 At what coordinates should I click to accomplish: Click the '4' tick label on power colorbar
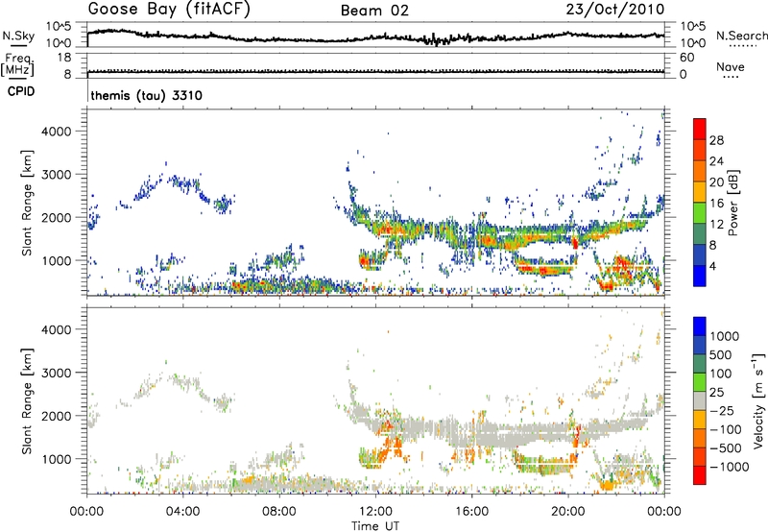tap(712, 266)
